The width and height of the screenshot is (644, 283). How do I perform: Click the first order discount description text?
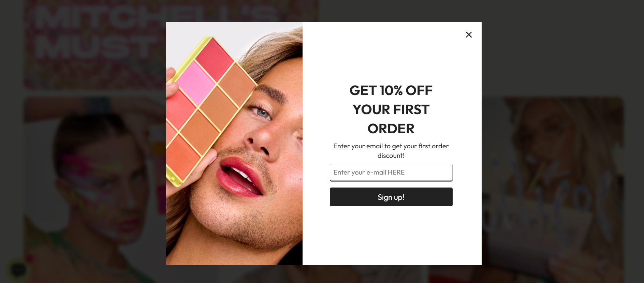pos(391,151)
